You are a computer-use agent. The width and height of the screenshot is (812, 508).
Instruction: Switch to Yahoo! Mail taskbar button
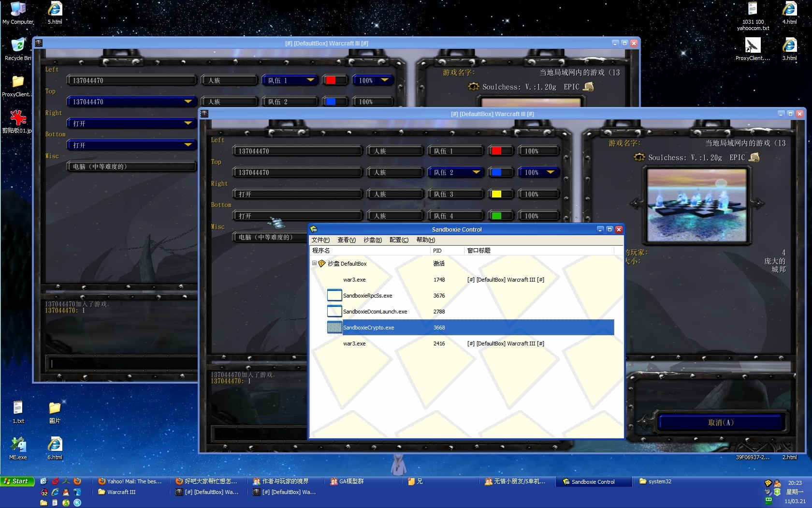pos(130,481)
